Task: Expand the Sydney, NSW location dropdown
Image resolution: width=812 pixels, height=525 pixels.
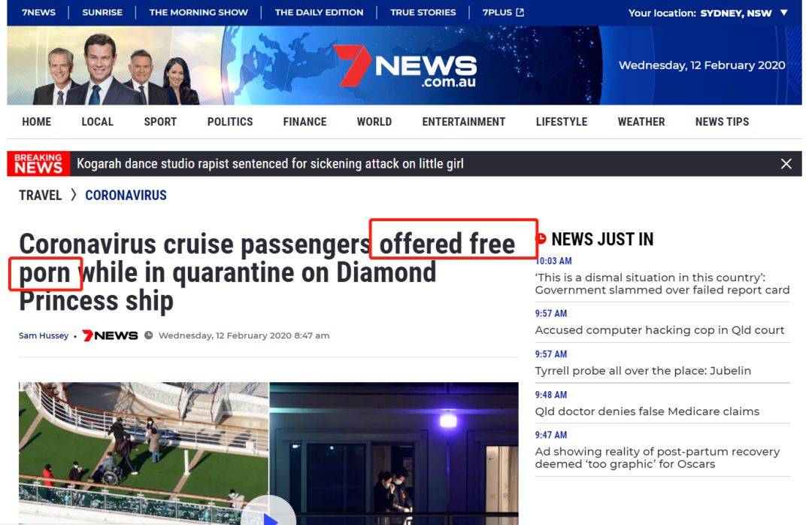Action: (x=783, y=13)
